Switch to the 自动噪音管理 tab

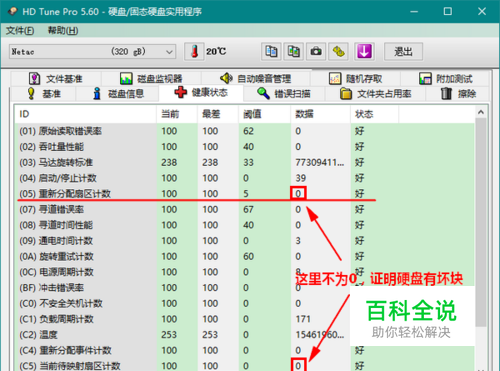(256, 79)
